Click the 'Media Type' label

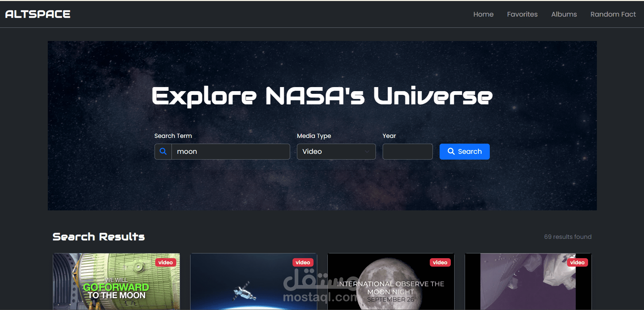click(x=314, y=136)
